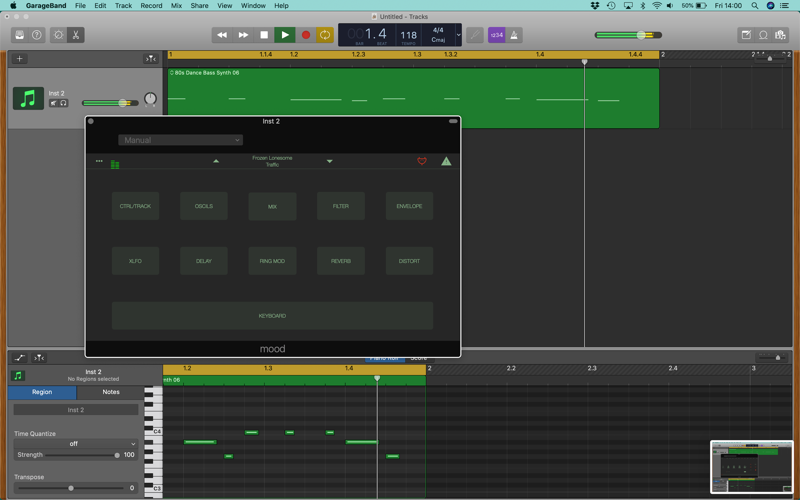Open the Library panel icon
Image resolution: width=800 pixels, height=500 pixels.
(x=19, y=35)
